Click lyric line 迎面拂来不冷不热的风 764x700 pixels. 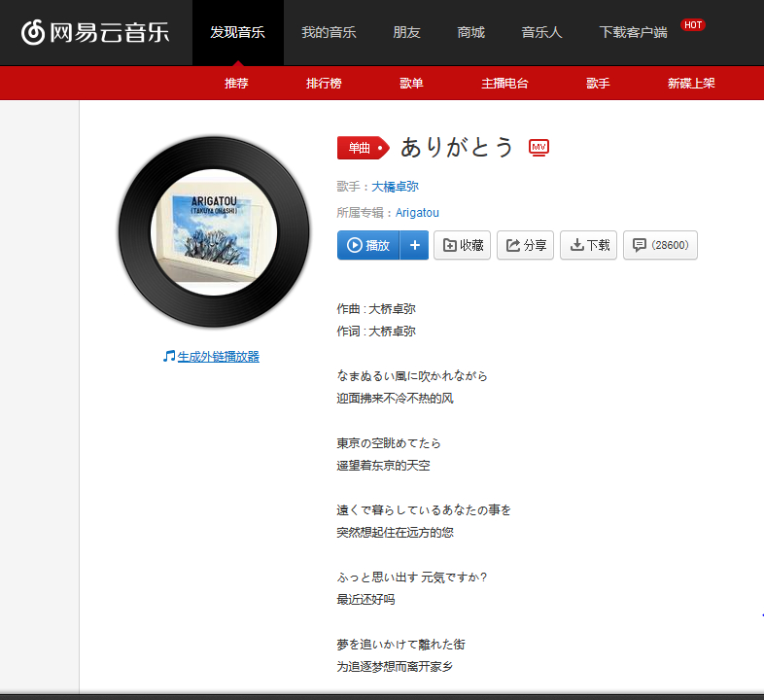coord(396,399)
